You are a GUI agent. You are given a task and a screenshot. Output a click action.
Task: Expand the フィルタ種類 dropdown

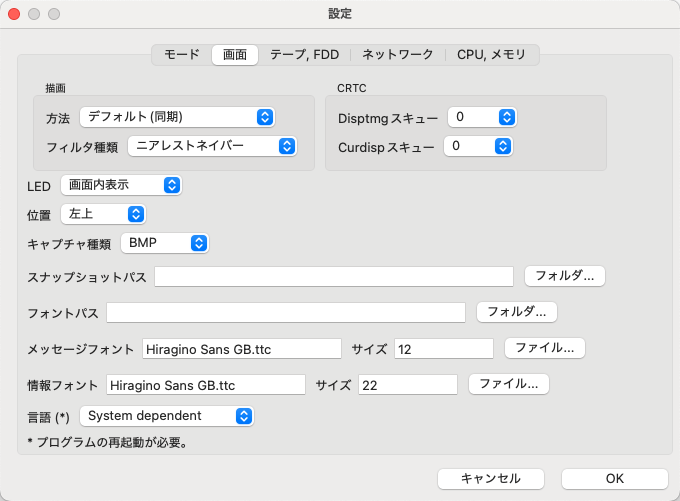tap(212, 146)
